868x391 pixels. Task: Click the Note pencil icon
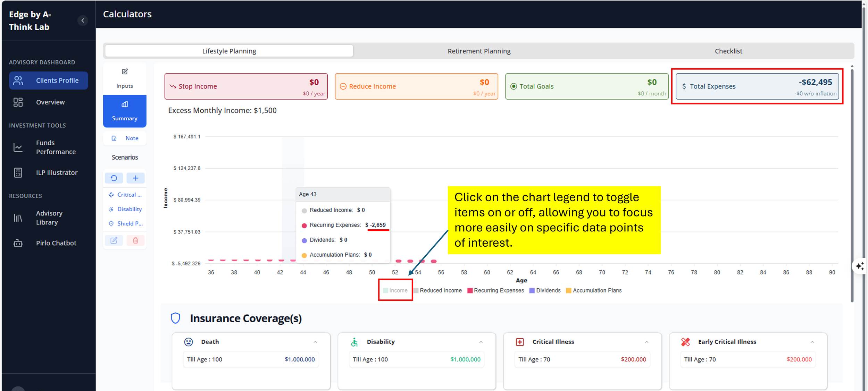point(114,138)
